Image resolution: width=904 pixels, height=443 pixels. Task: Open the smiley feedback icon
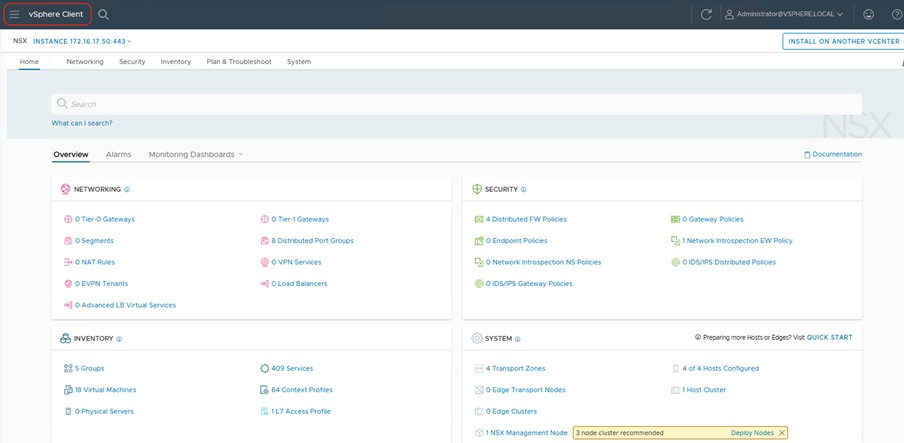tap(868, 14)
